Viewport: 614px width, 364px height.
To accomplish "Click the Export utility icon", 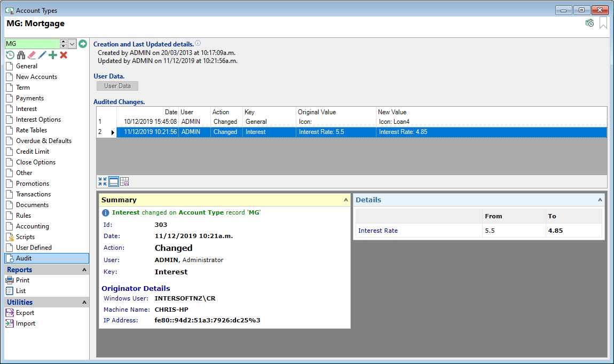I will 10,313.
